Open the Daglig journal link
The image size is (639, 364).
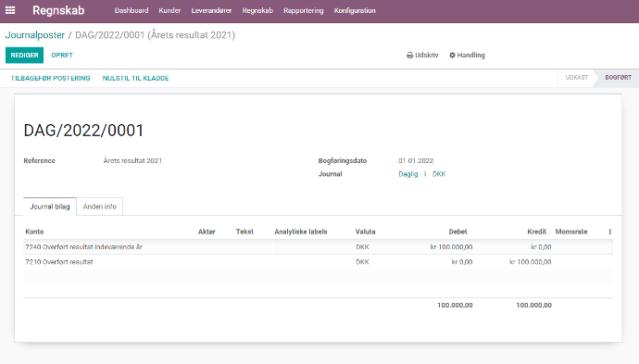[x=407, y=174]
